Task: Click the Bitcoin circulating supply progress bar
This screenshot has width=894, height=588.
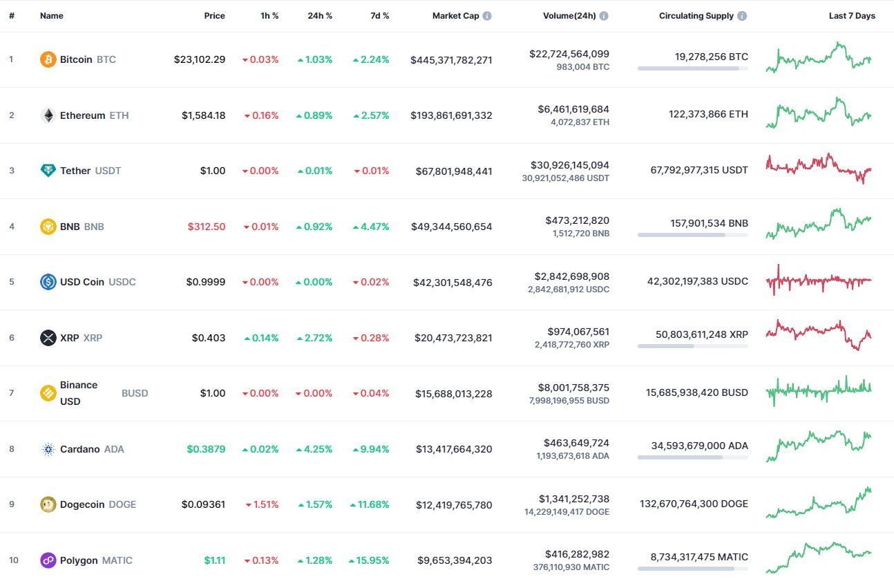Action: (x=692, y=68)
